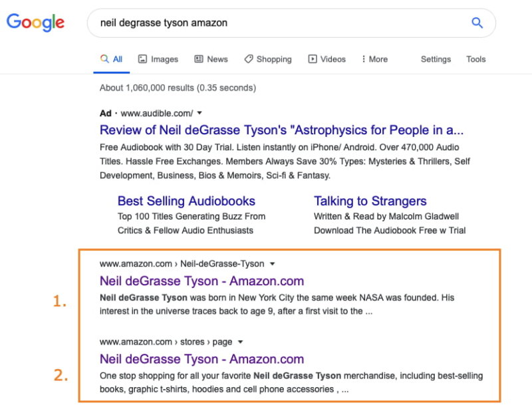Image resolution: width=532 pixels, height=405 pixels.
Task: Click the 'About 1,060,000 results' text
Action: point(178,88)
